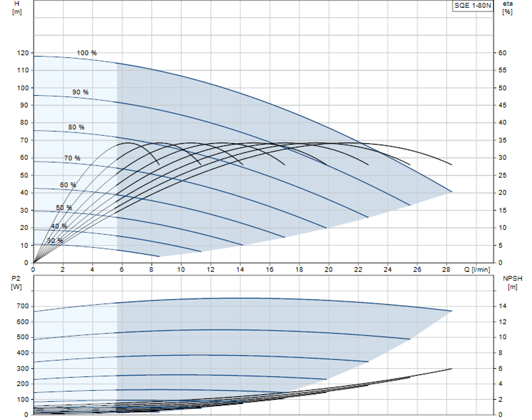Select the 12 value on the NPSH axis

click(502, 322)
